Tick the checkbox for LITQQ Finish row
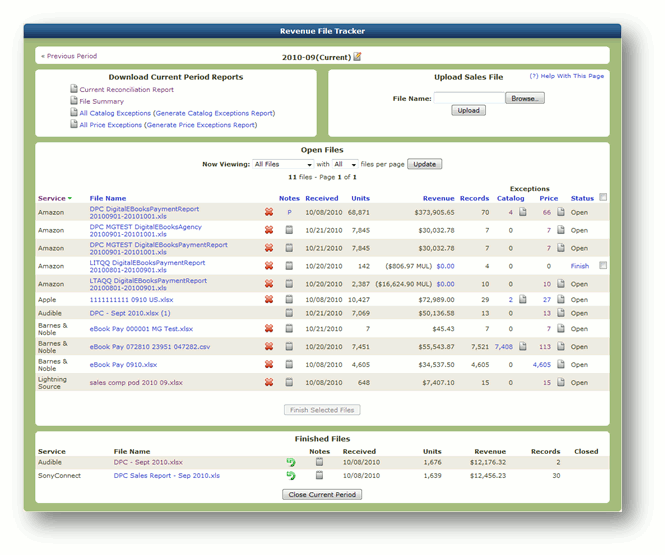 [603, 265]
